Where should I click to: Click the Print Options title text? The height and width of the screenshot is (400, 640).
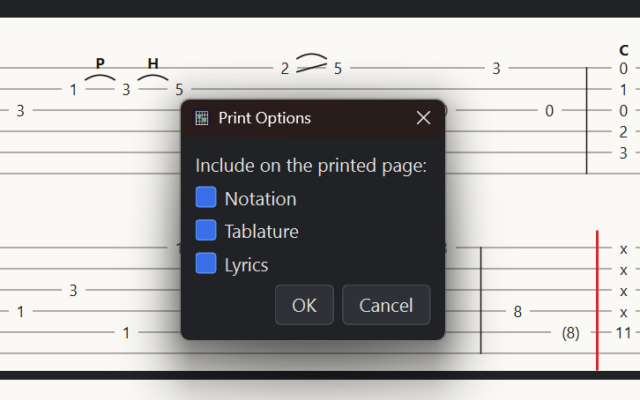(x=264, y=118)
